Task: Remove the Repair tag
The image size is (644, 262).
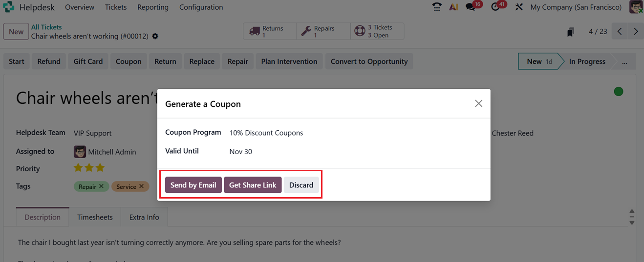Action: [101, 186]
